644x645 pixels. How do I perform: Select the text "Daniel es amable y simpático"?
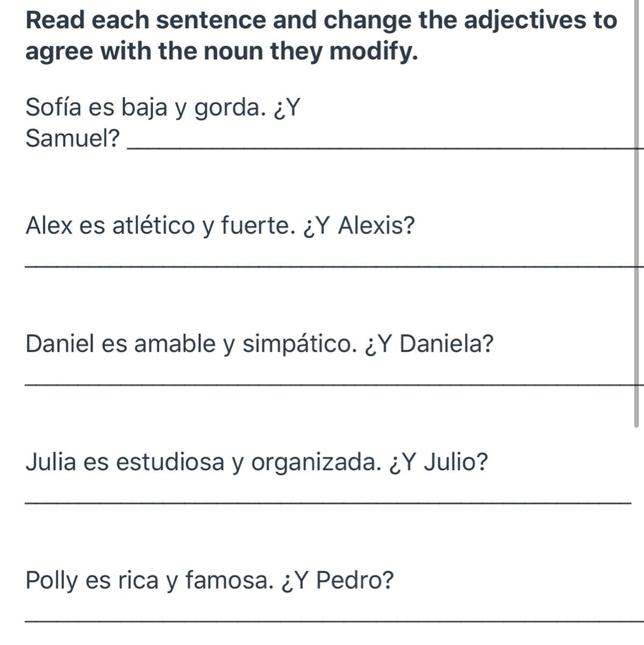click(190, 344)
